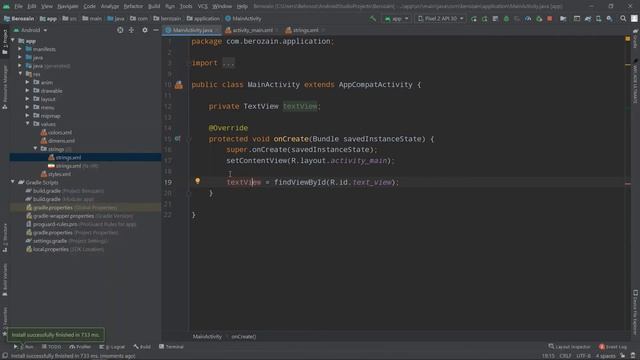
Task: Collapse the values folder arrow
Action: point(28,124)
